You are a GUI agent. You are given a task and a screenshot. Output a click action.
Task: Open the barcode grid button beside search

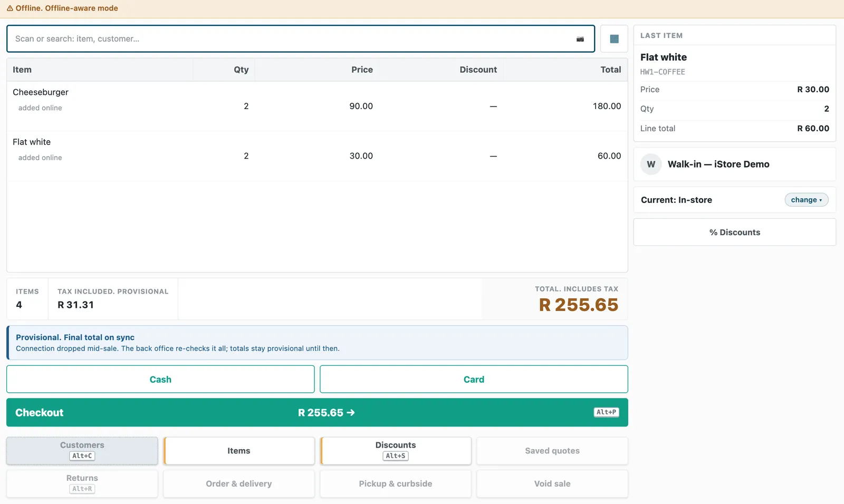tap(614, 38)
